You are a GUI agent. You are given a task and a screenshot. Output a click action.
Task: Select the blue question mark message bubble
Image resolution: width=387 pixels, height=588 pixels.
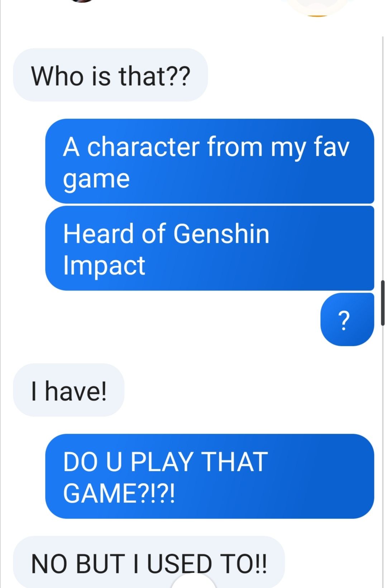click(347, 319)
